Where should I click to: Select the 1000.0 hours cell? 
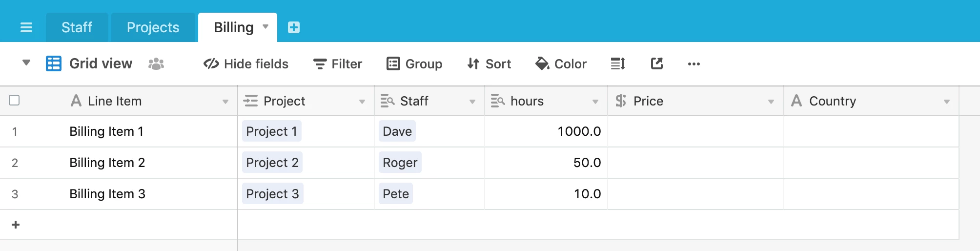(546, 131)
